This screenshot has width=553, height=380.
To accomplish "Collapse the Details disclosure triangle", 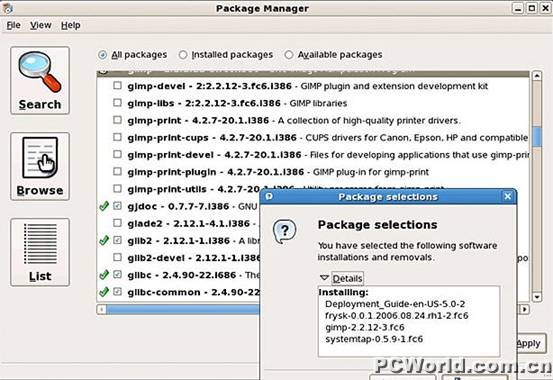I will pyautogui.click(x=324, y=278).
